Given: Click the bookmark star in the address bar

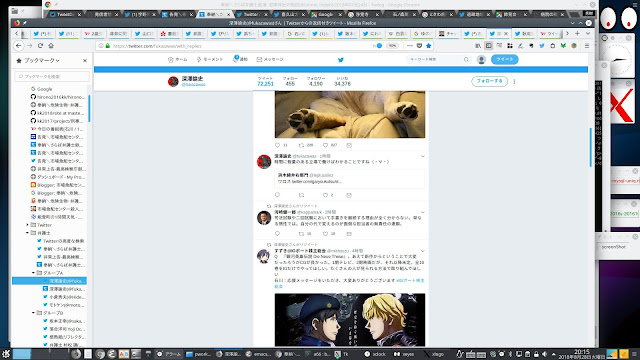Looking at the screenshot, I should 429,46.
